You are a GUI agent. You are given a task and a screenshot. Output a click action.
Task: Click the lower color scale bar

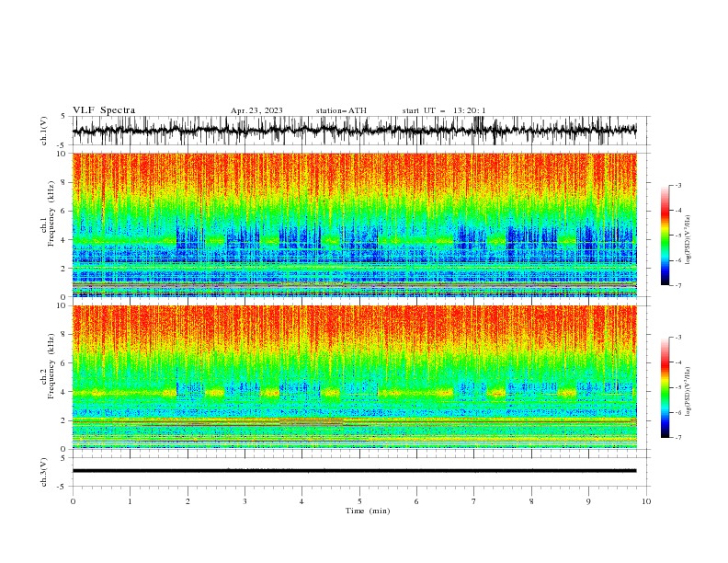pyautogui.click(x=665, y=387)
